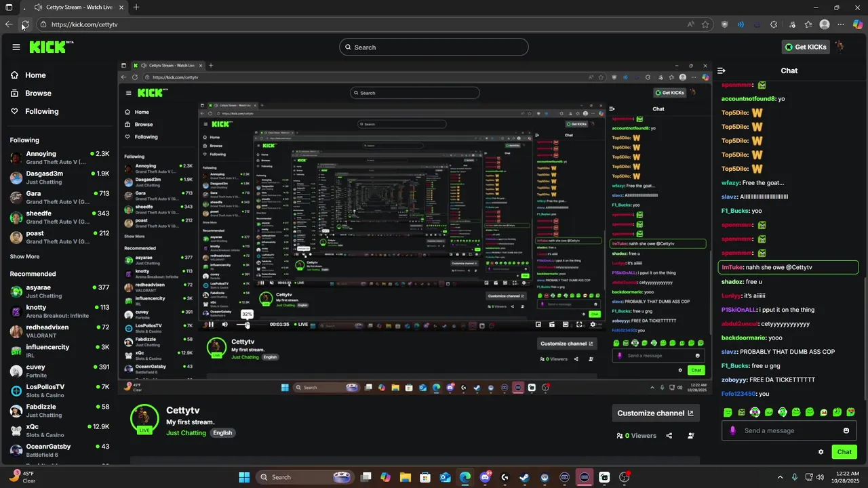Click the browser address bar URL
Viewport: 868px width, 488px height.
click(85, 24)
